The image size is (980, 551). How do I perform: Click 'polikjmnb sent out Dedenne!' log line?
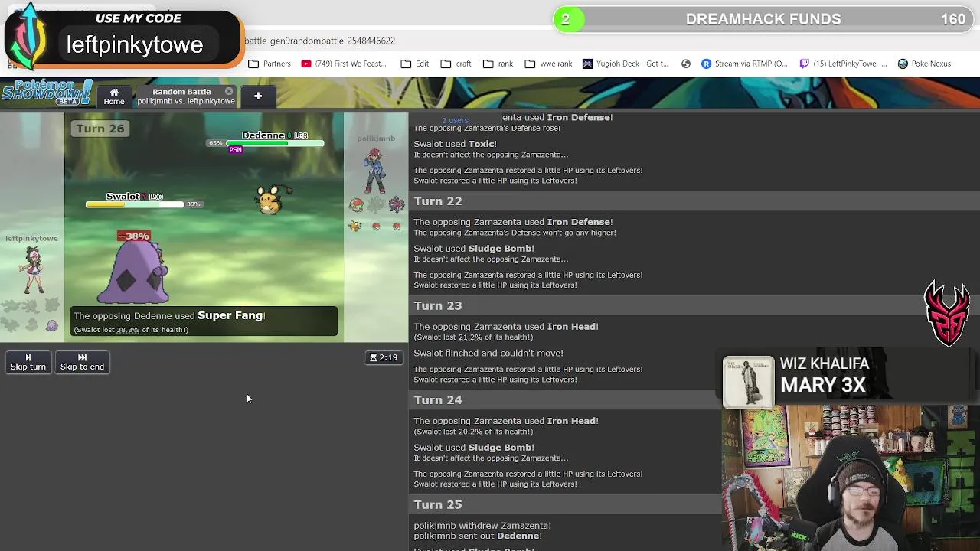click(478, 536)
